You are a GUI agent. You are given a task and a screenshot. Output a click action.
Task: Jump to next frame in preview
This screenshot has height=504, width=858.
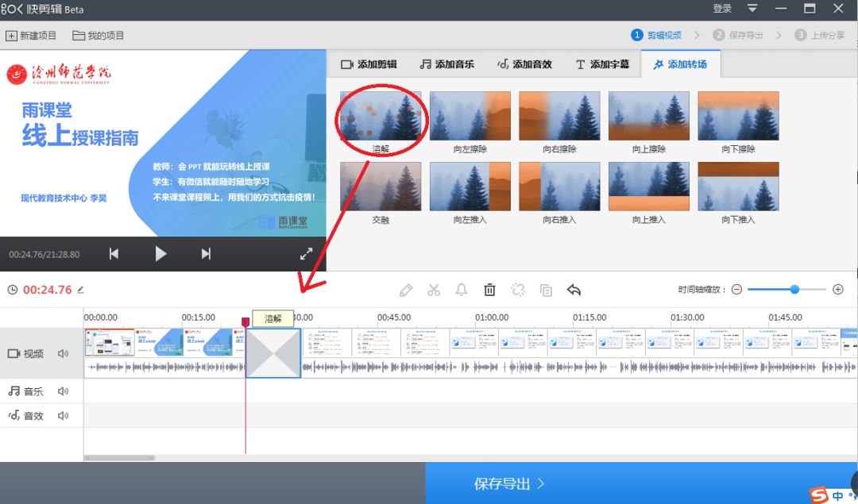tap(206, 254)
